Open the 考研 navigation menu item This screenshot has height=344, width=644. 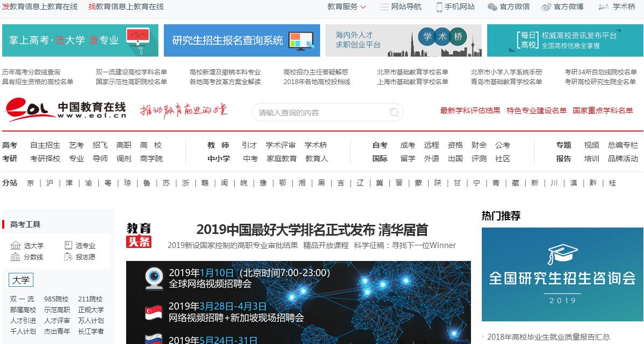point(10,159)
